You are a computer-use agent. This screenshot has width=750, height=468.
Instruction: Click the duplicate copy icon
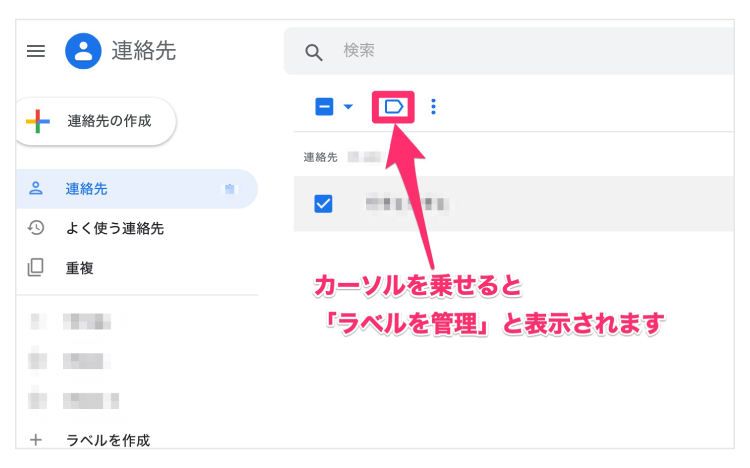(x=36, y=267)
